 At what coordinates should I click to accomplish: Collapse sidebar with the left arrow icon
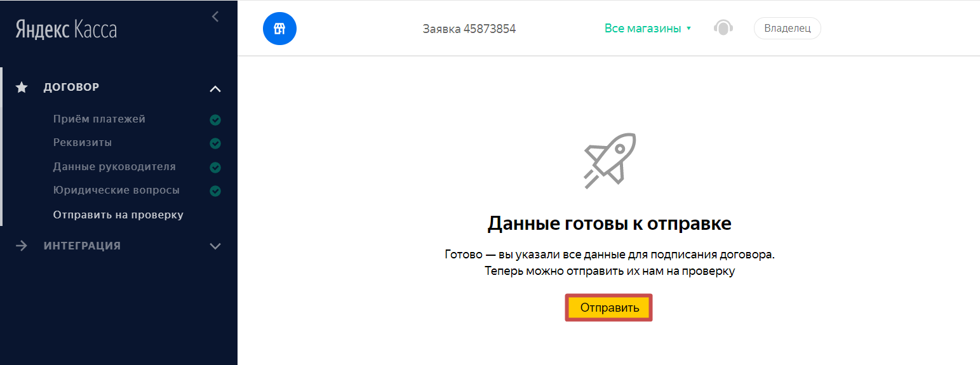[x=215, y=17]
